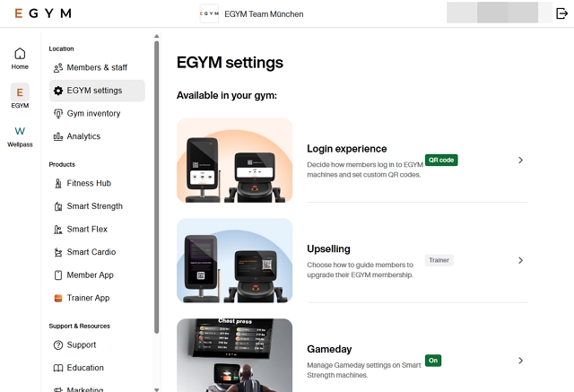The height and width of the screenshot is (392, 574).
Task: Click the Login experience thumbnail image
Action: tap(235, 161)
